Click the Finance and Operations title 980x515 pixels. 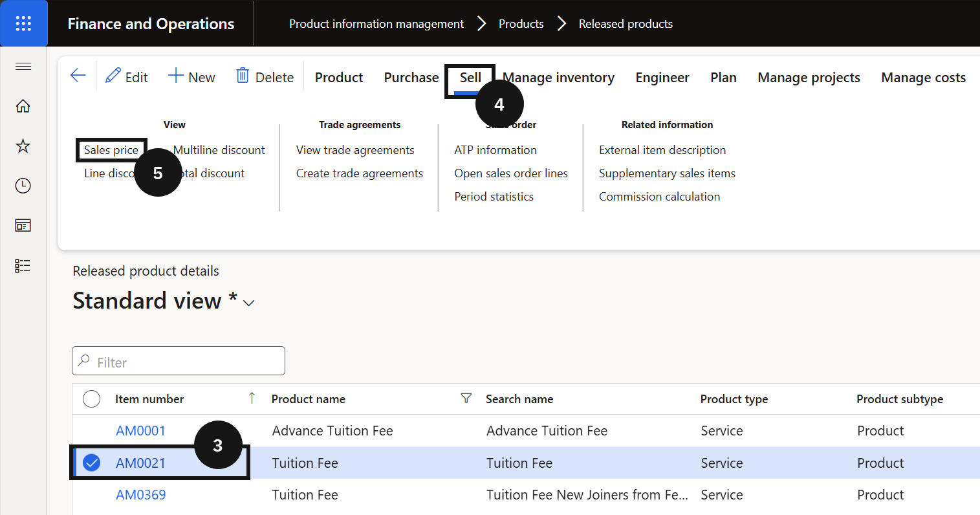[151, 24]
